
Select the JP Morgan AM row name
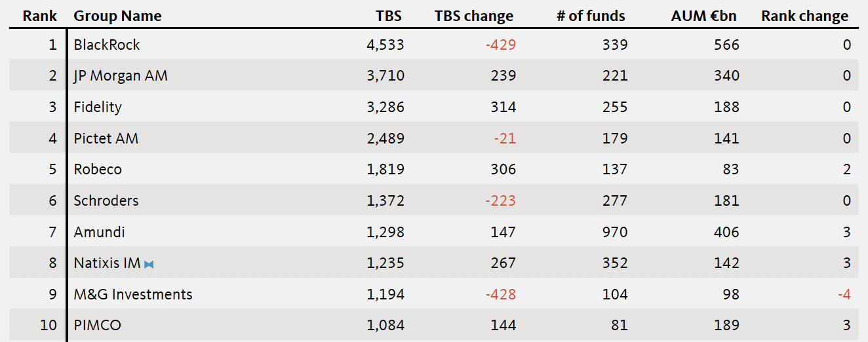121,76
